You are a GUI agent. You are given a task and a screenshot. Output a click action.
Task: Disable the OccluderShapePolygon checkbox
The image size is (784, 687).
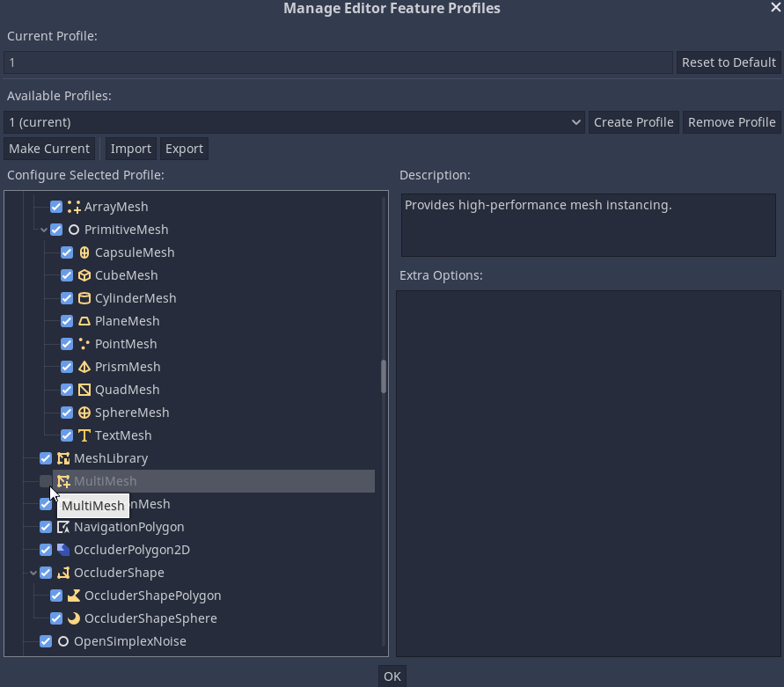[x=55, y=595]
